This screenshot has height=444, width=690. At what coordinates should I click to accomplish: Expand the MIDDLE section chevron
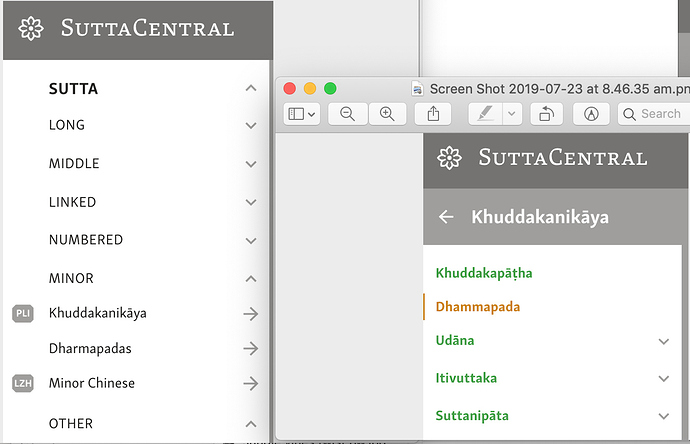coord(251,164)
